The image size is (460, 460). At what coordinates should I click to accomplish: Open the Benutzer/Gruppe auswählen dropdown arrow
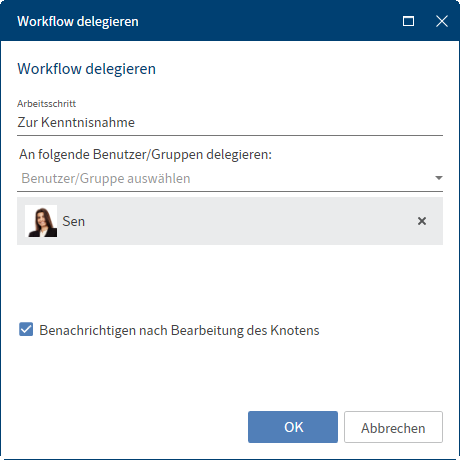pos(439,178)
